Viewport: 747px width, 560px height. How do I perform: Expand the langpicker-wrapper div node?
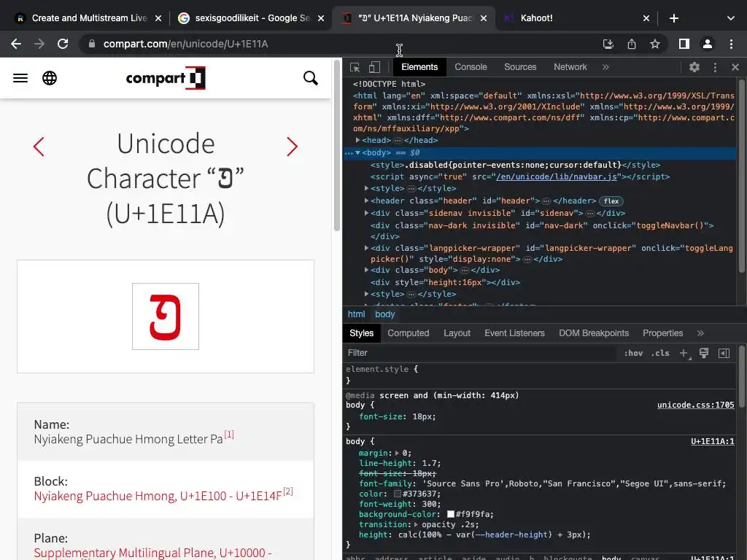(366, 248)
